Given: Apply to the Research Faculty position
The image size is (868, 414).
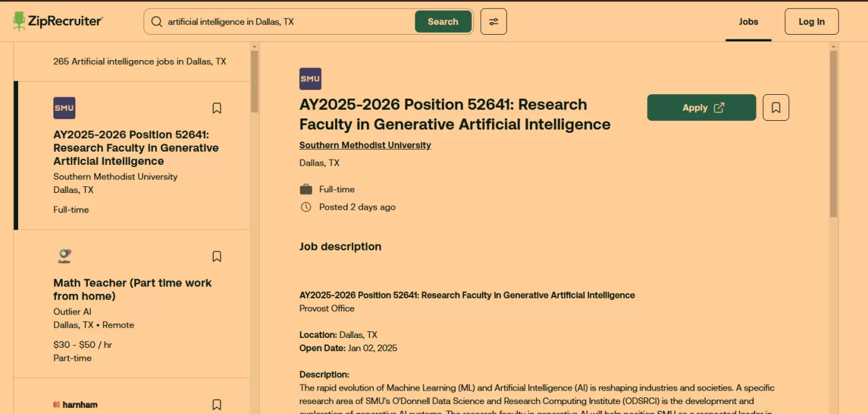Looking at the screenshot, I should (x=702, y=108).
